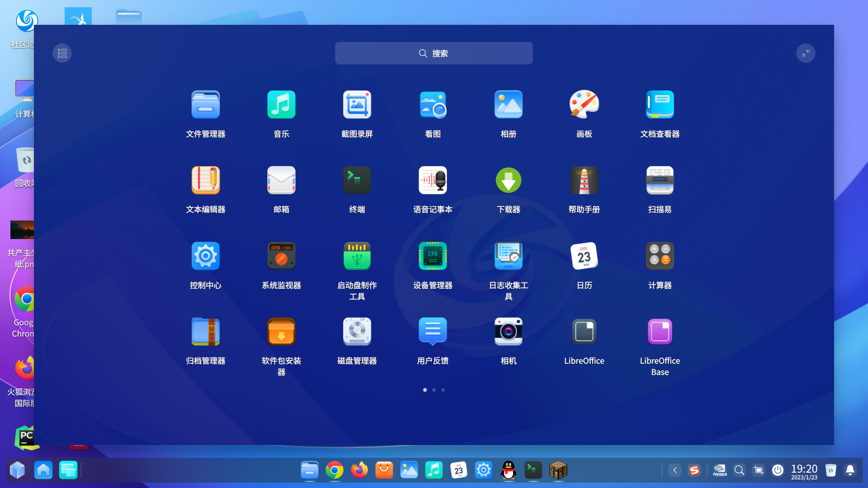Jump to the second launcher page dot
Image resolution: width=868 pixels, height=488 pixels.
pyautogui.click(x=434, y=389)
